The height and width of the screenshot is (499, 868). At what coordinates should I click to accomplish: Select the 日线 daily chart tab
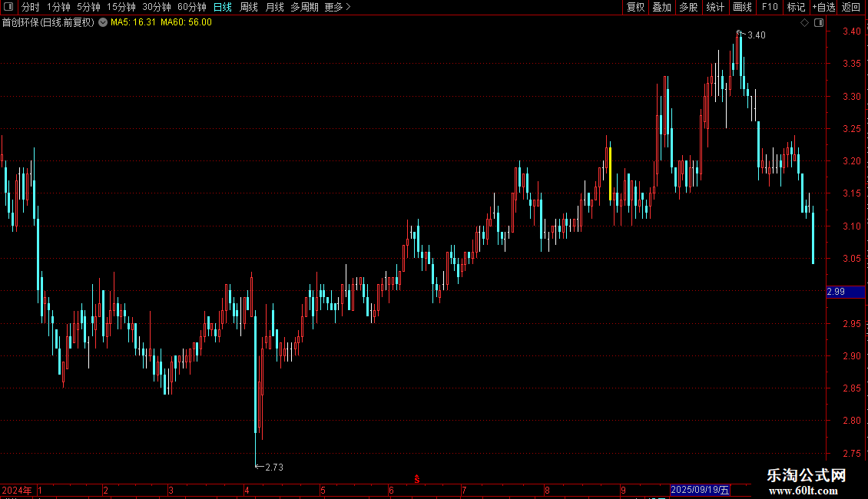point(223,7)
